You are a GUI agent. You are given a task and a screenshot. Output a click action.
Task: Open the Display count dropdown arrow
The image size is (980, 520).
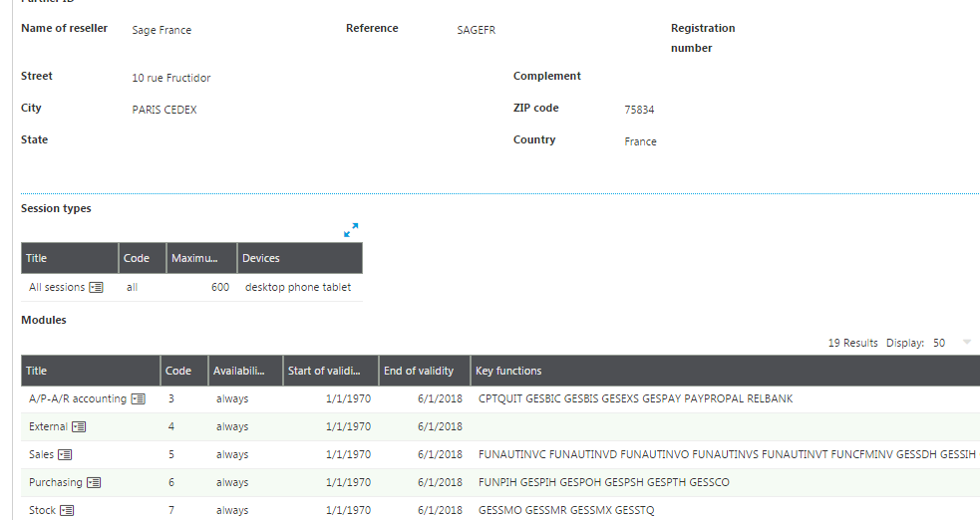pos(967,342)
